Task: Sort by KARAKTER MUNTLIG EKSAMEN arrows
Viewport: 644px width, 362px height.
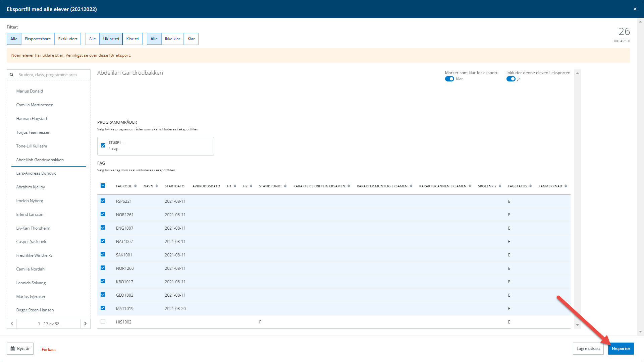Action: coord(411,186)
